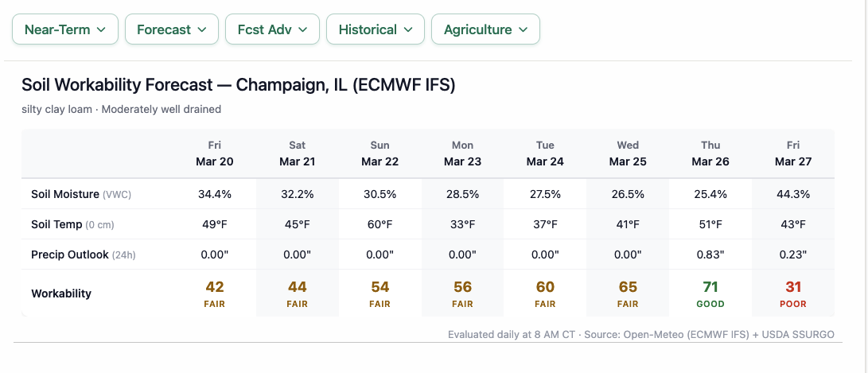Click the Workability row label
The width and height of the screenshot is (868, 373).
pyautogui.click(x=61, y=293)
